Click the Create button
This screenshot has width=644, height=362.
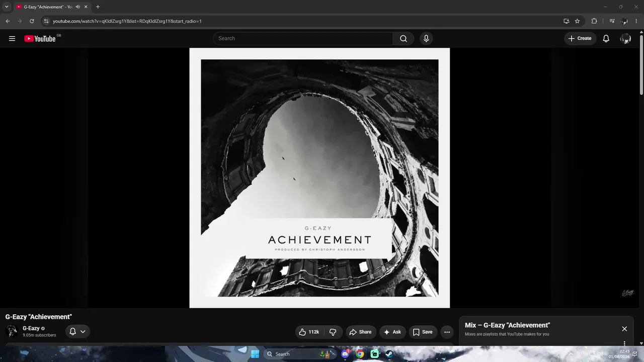click(580, 39)
